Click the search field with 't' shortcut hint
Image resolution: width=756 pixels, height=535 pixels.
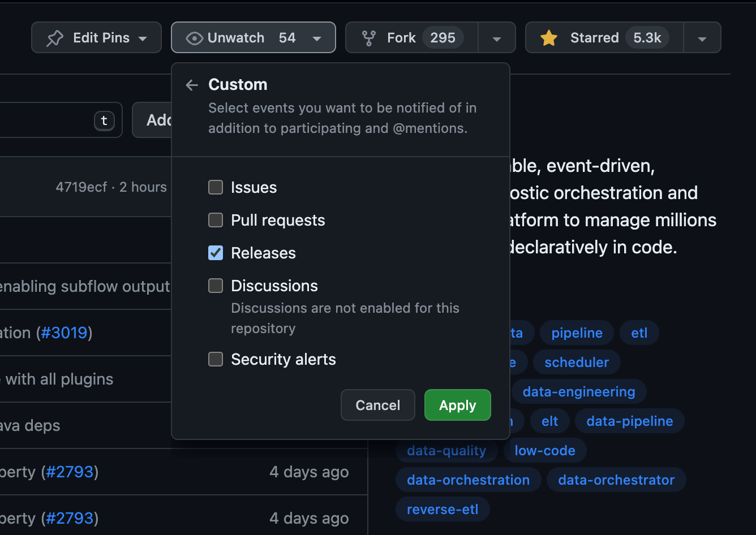(x=57, y=120)
